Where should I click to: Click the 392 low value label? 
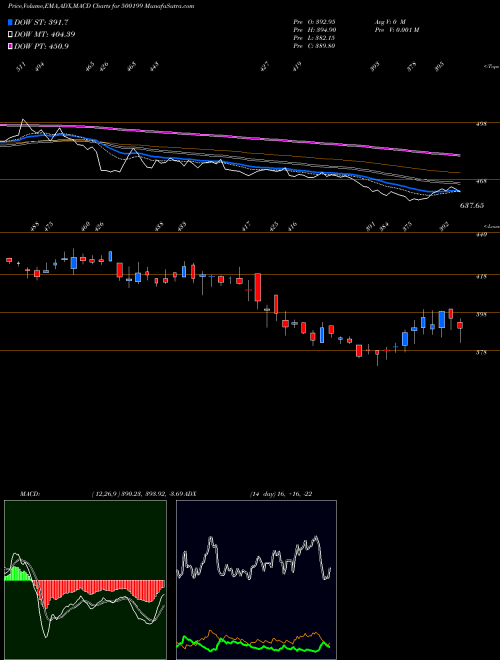pos(444,226)
